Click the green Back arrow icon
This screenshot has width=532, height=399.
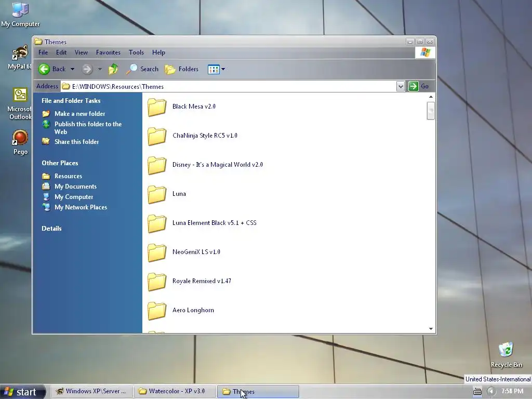[44, 69]
